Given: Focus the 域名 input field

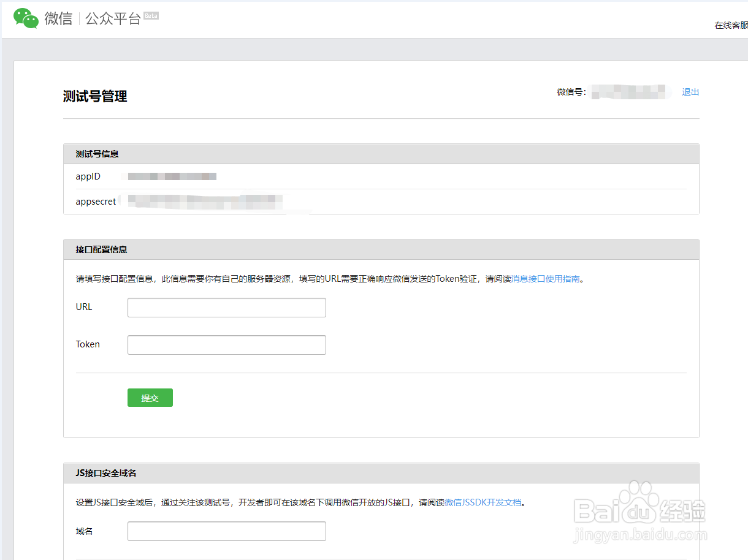Looking at the screenshot, I should 227,531.
